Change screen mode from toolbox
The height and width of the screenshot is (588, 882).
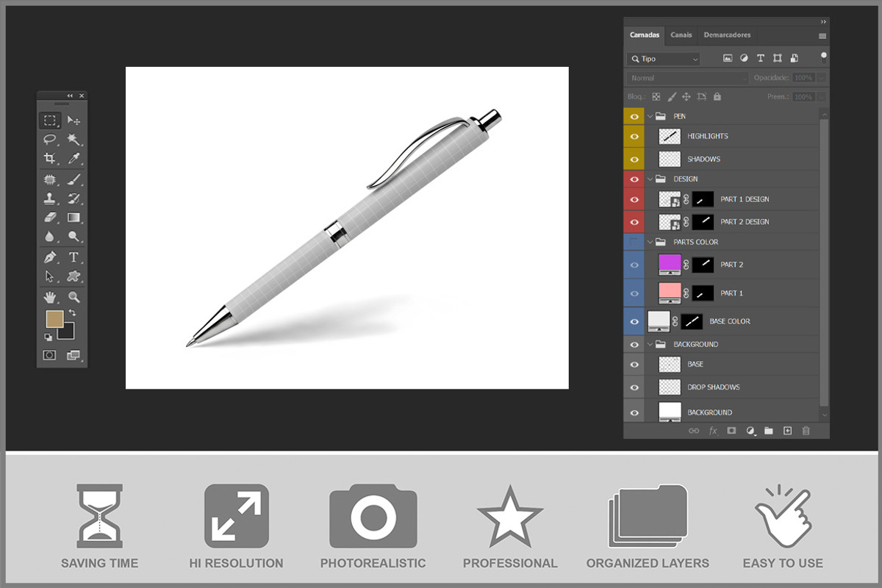(x=73, y=355)
